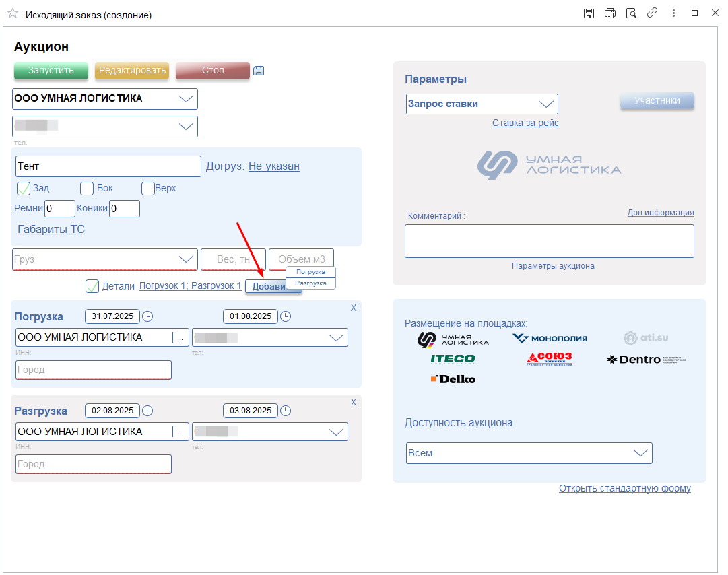Open the three-dot more options menu
This screenshot has width=728, height=575.
pos(673,13)
